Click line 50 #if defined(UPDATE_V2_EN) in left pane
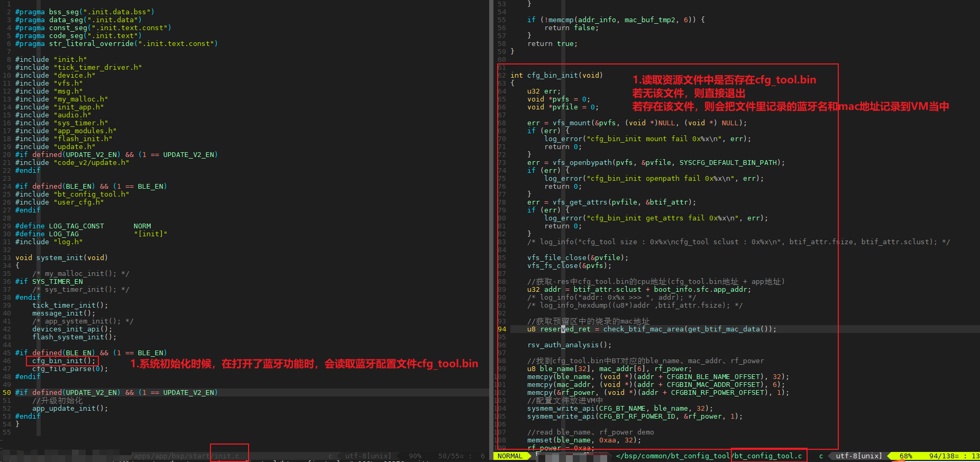980x462 pixels. pos(116,392)
